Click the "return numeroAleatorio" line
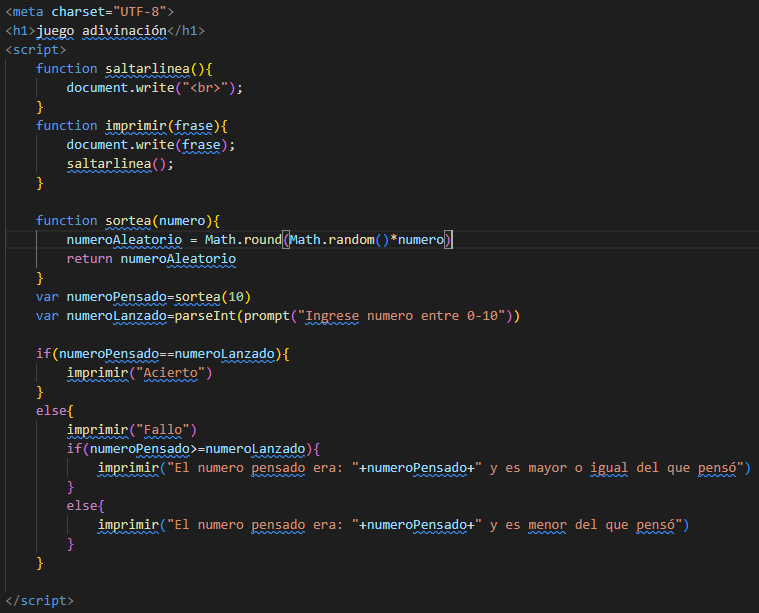This screenshot has width=759, height=613. point(151,259)
